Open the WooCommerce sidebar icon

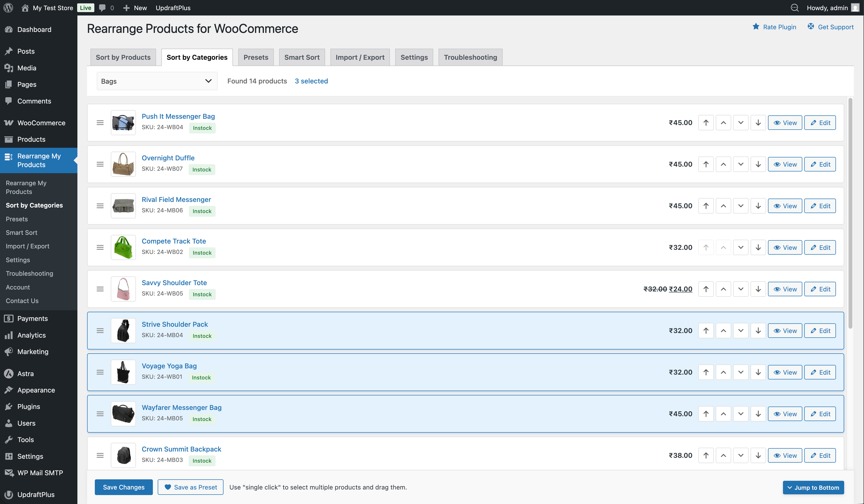pos(8,123)
